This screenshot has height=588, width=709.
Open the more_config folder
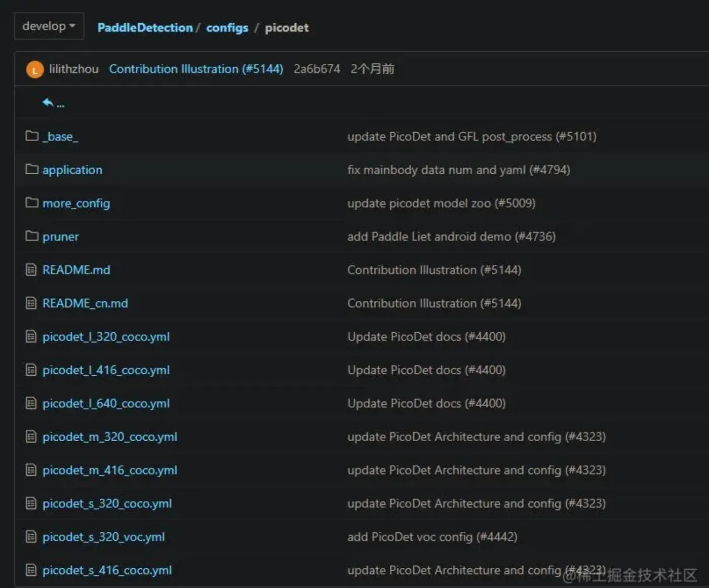(76, 204)
